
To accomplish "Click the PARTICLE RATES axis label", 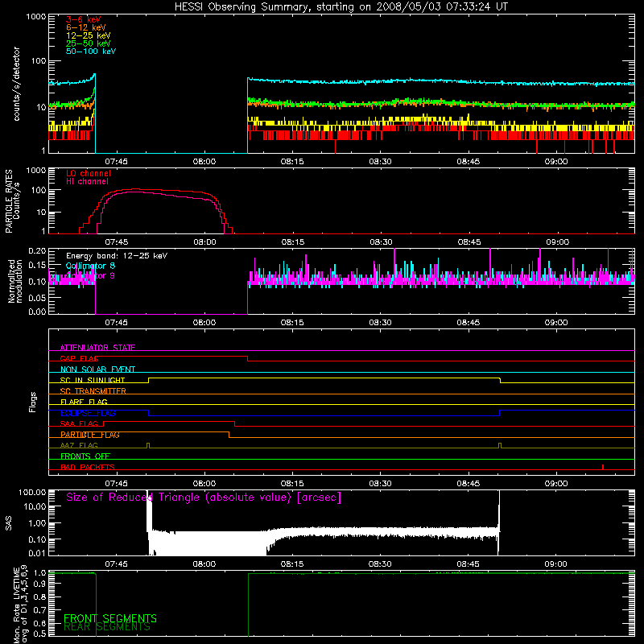I will [x=12, y=201].
